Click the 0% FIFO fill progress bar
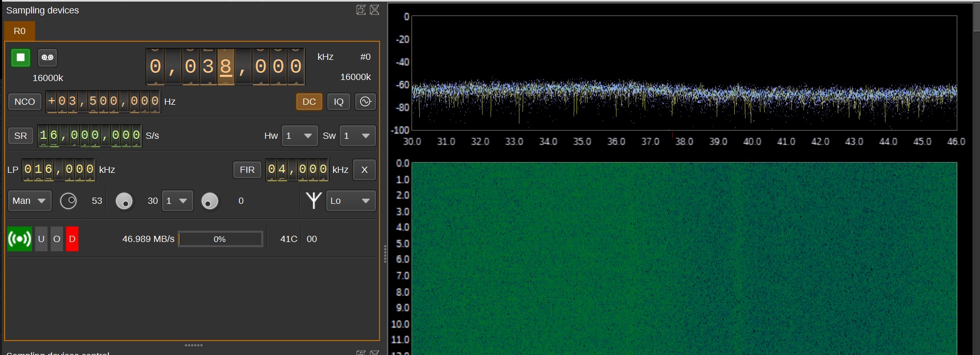The image size is (980, 355). coord(220,239)
